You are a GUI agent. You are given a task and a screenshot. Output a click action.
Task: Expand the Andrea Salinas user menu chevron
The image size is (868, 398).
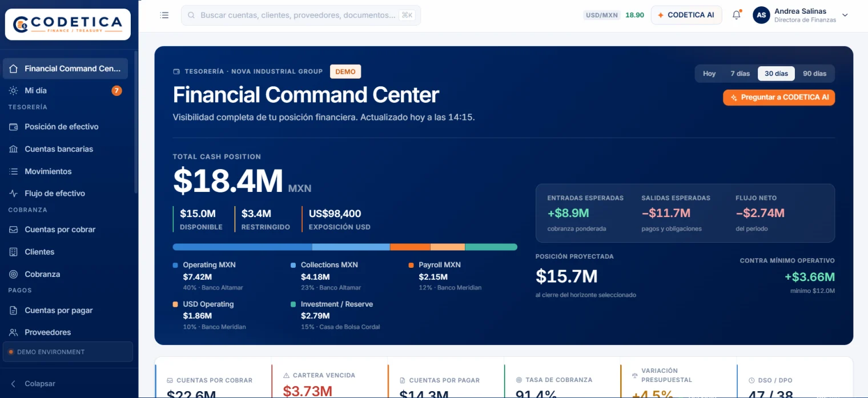[x=845, y=15]
